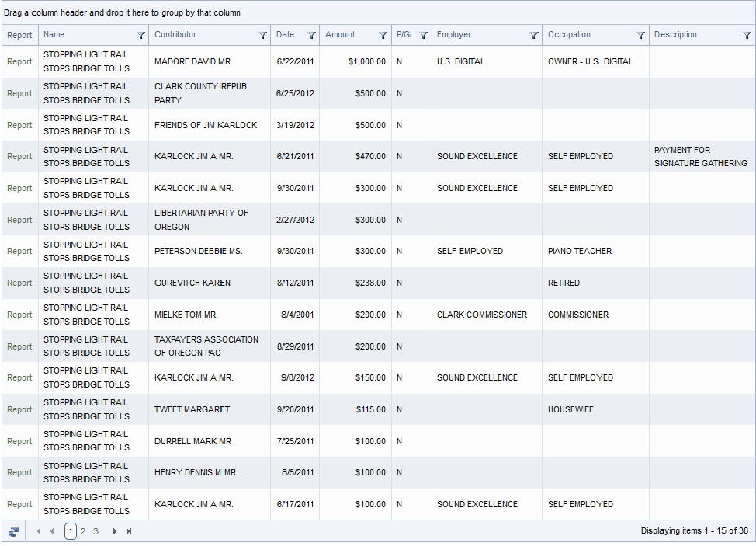Open Report link for Gurevitch Karen
756x546 pixels.
click(x=19, y=283)
